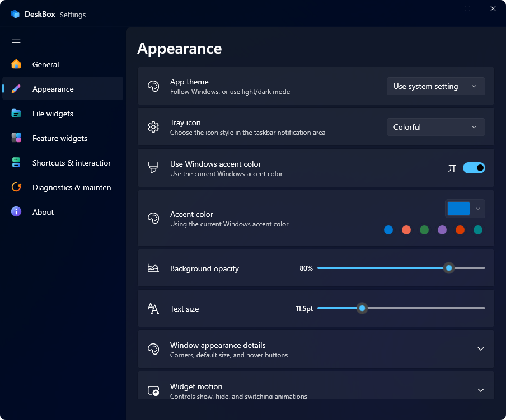Viewport: 506px width, 420px height.
Task: Open the General settings page
Action: (x=63, y=64)
